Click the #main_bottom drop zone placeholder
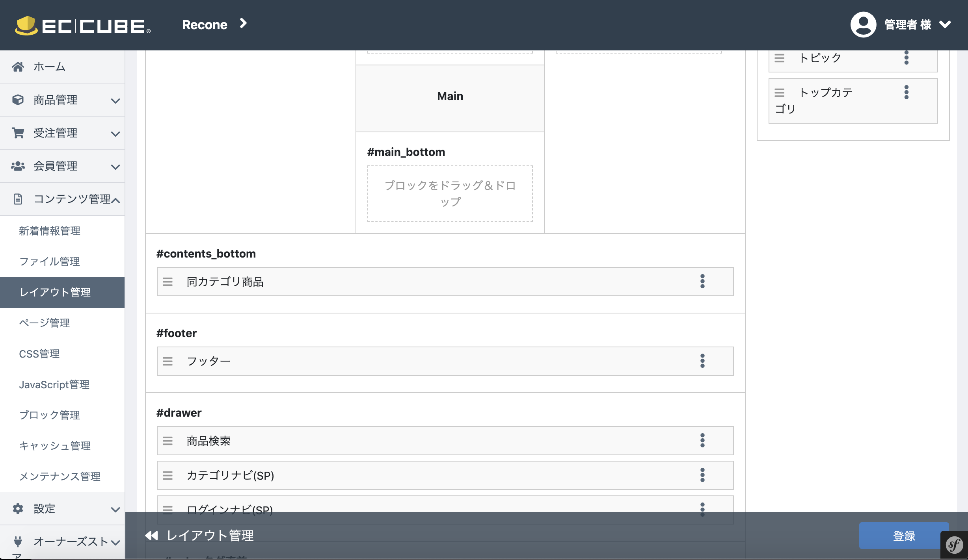This screenshot has height=560, width=968. 450,194
